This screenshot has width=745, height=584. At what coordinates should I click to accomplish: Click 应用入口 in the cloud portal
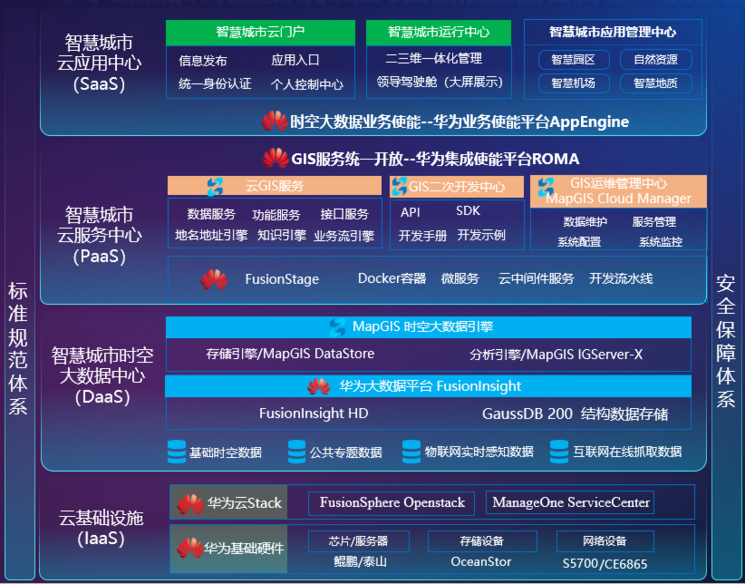pyautogui.click(x=296, y=60)
